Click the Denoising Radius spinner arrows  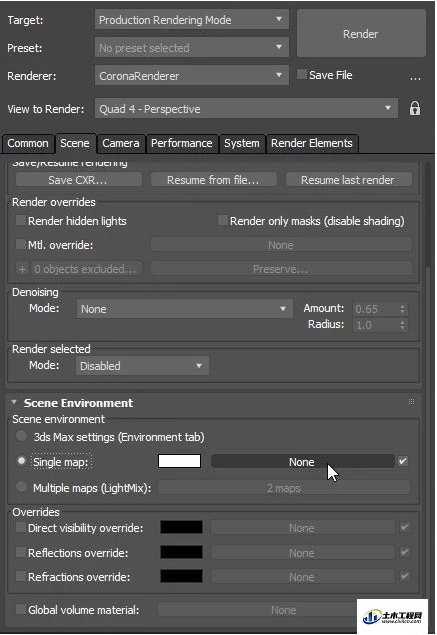tap(402, 325)
